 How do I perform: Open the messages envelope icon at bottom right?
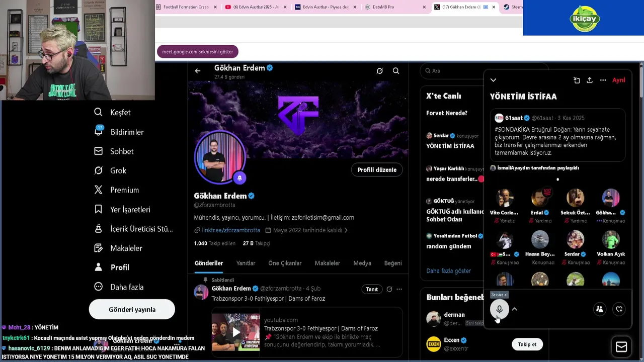coord(621,347)
